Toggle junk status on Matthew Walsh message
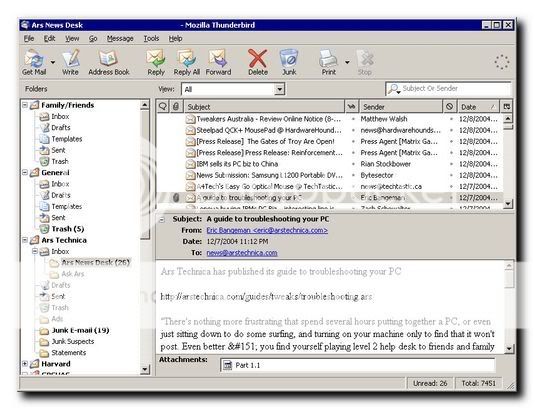This screenshot has width=535, height=410. tap(451, 119)
